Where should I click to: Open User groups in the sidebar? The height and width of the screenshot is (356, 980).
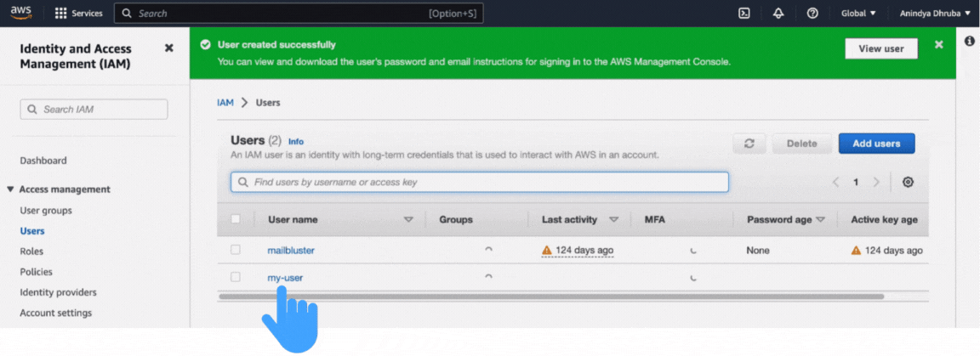tap(46, 211)
